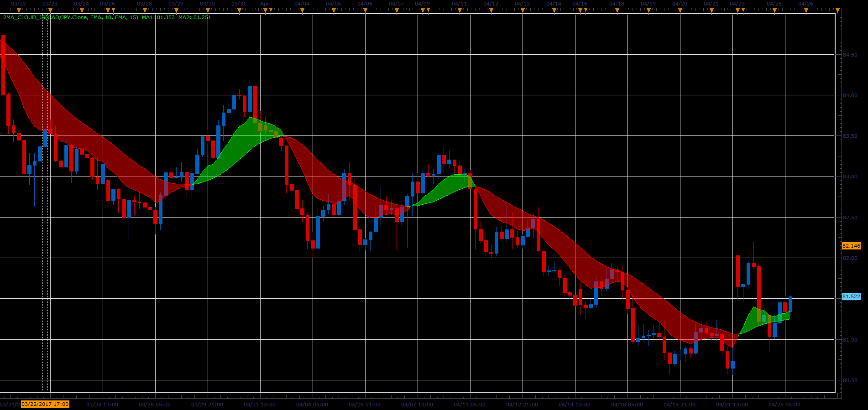This screenshot has width=868, height=410.
Task: Click the 03/26 date label at top
Action: (107, 4)
